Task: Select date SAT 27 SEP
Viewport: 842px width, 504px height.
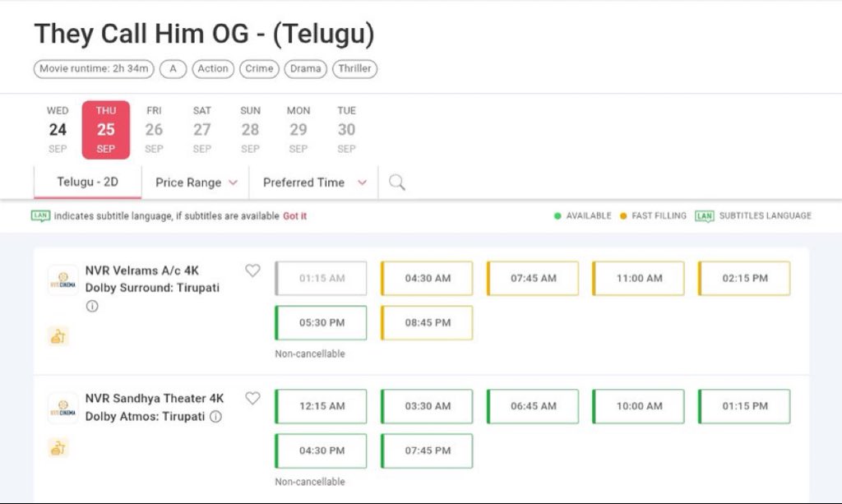Action: click(x=202, y=129)
